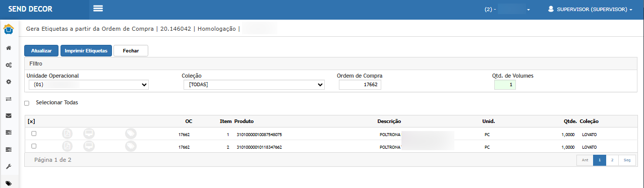Select page 2 in pagination

(x=612, y=160)
